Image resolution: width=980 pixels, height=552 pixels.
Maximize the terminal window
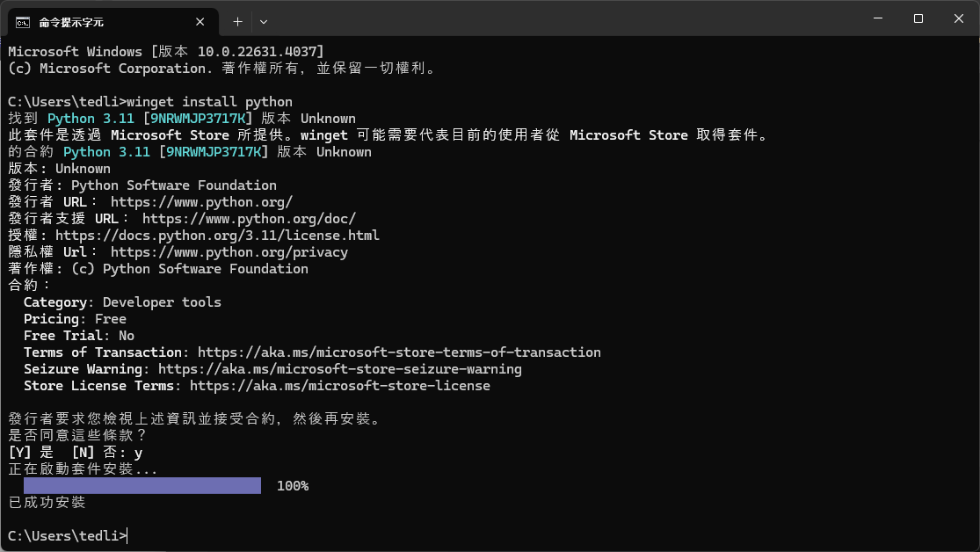coord(918,18)
